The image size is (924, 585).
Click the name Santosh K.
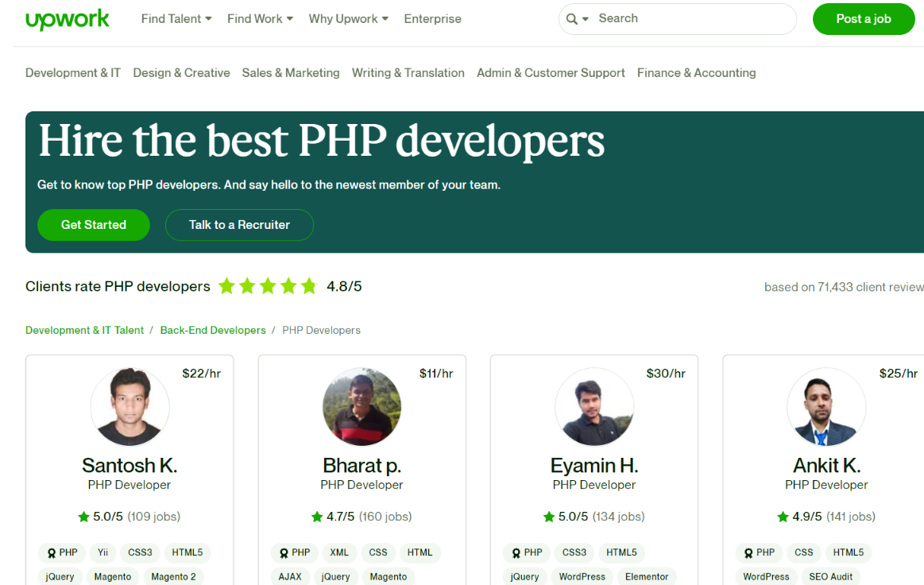[x=130, y=465]
